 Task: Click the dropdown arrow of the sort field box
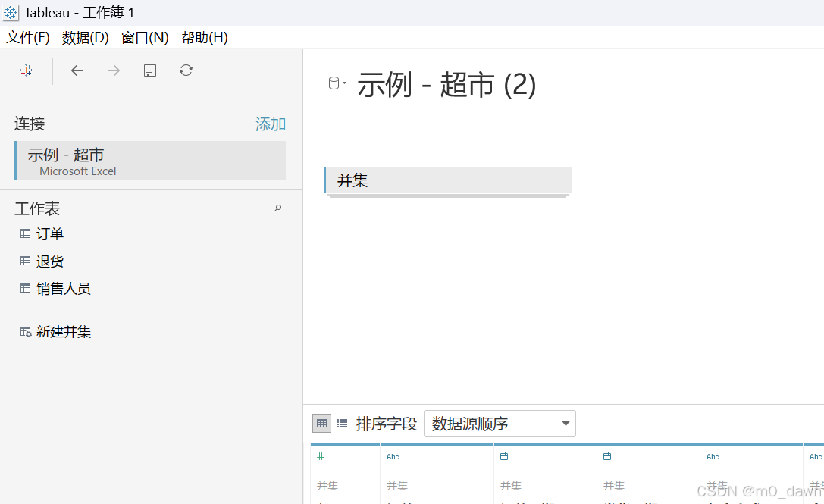(566, 424)
